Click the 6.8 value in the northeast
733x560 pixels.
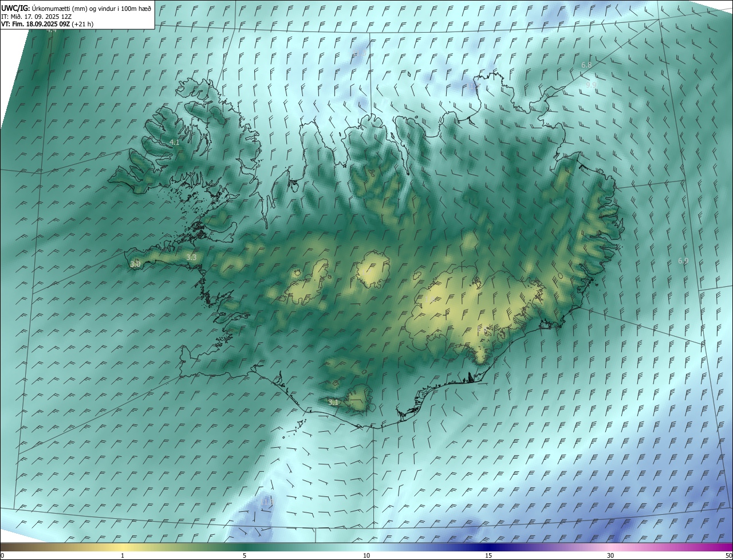(586, 65)
